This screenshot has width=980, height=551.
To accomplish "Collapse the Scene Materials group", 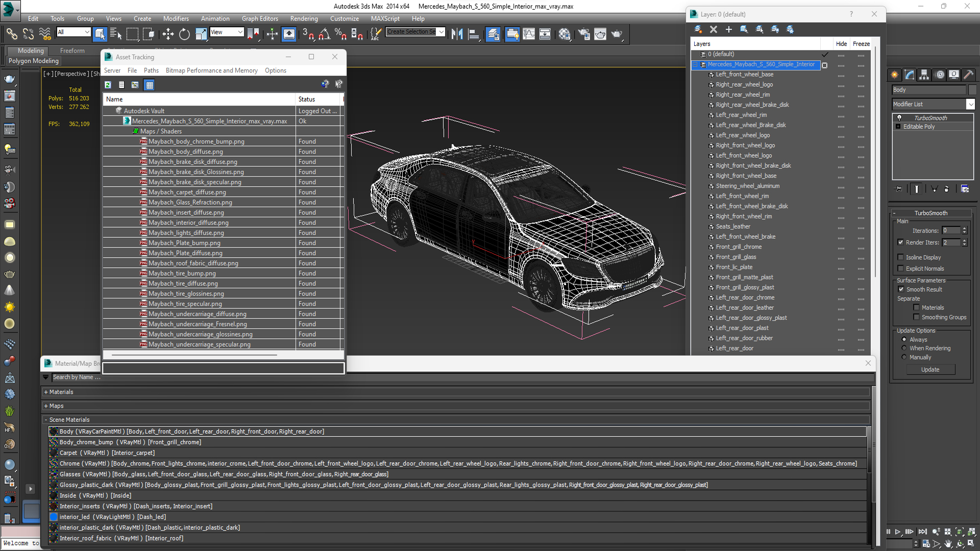I will point(46,420).
